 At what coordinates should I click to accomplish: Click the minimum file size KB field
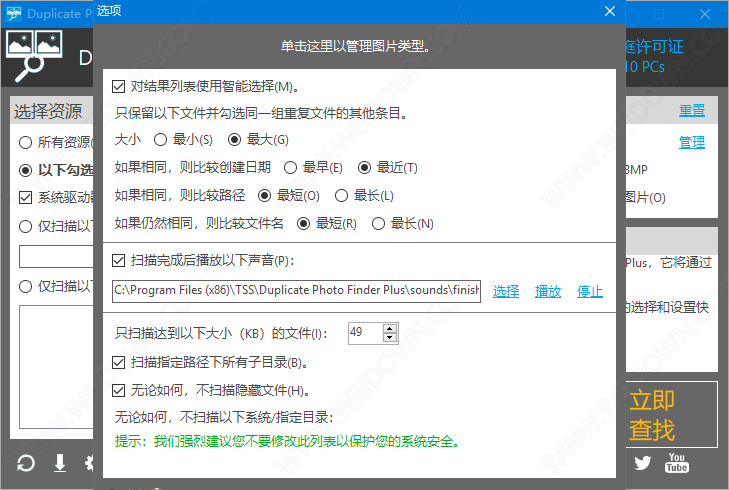(x=370, y=333)
